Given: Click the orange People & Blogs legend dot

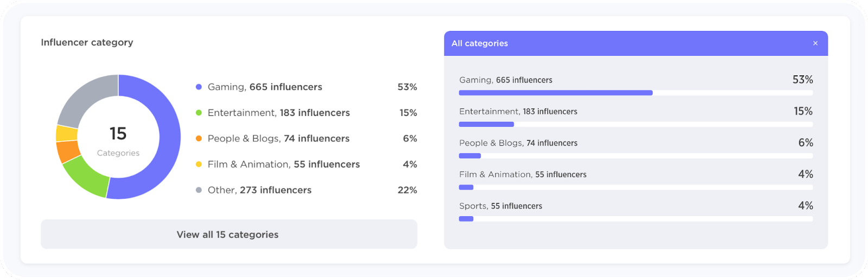Looking at the screenshot, I should coord(199,139).
